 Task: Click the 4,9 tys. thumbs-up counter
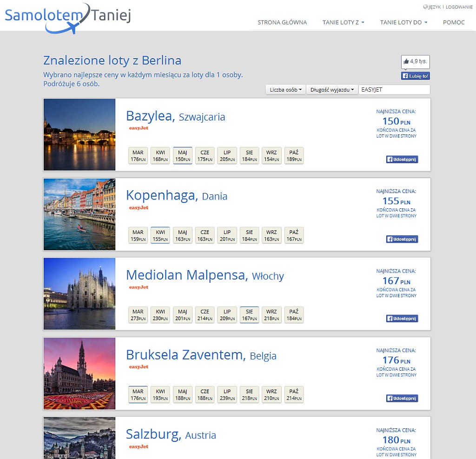click(x=415, y=62)
